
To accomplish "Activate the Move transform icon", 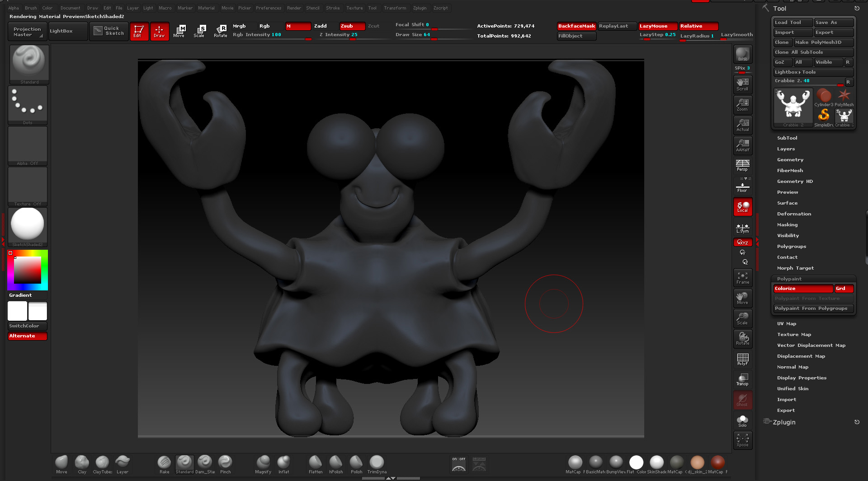I will (x=179, y=31).
